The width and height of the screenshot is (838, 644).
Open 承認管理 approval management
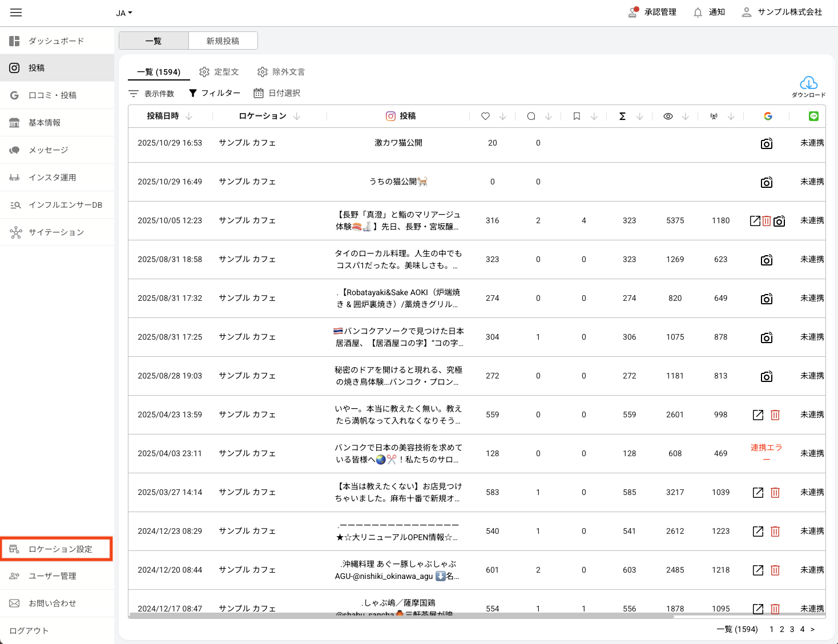pos(652,13)
